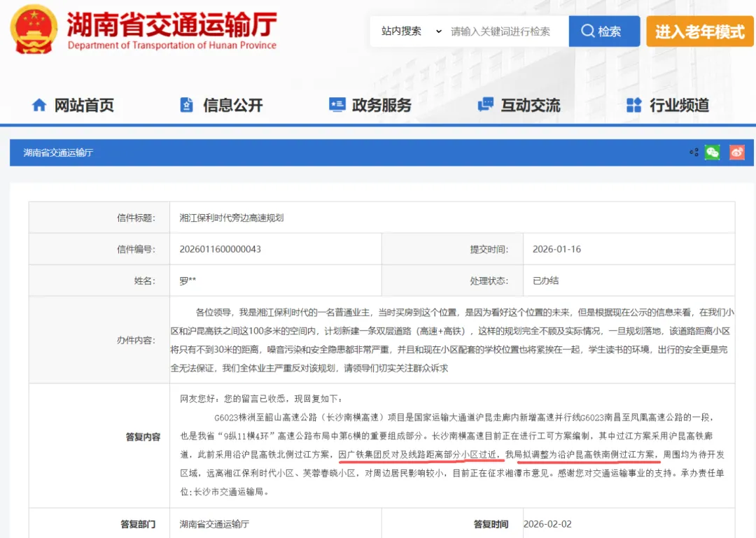756x538 pixels.
Task: Open the 信息公开 menu item
Action: point(233,105)
